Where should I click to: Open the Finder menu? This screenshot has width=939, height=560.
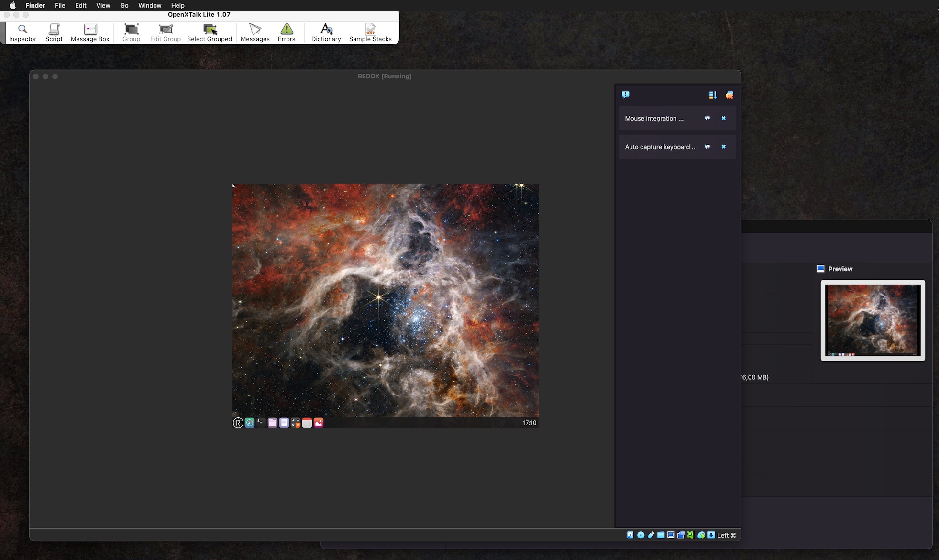click(35, 5)
